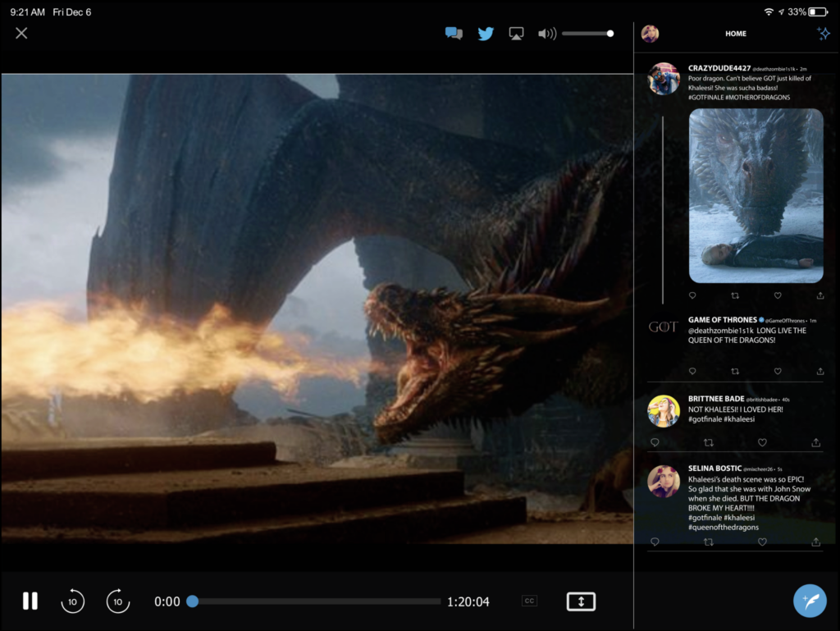Tap the #queenofthedragons hashtag

pos(724,527)
